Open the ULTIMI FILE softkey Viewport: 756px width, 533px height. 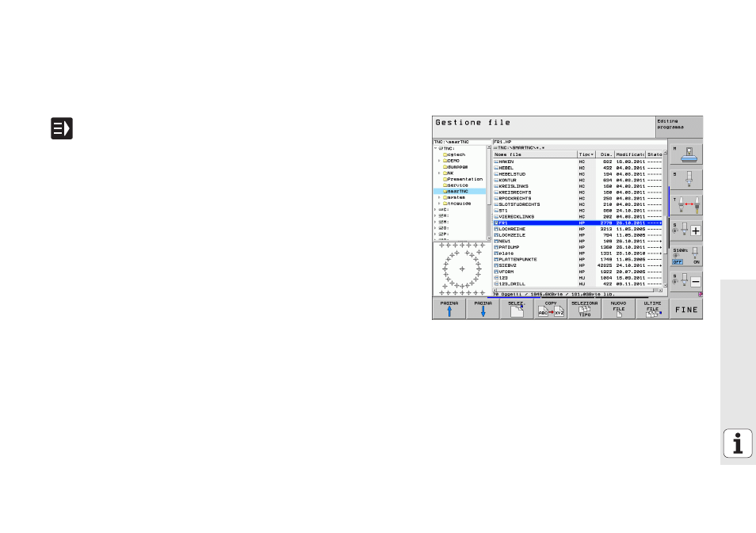pos(652,309)
